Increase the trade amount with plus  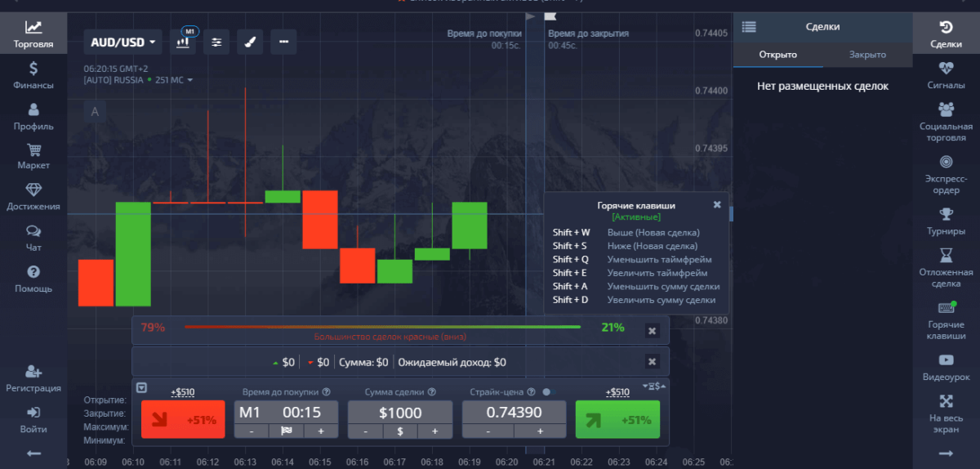tap(434, 431)
